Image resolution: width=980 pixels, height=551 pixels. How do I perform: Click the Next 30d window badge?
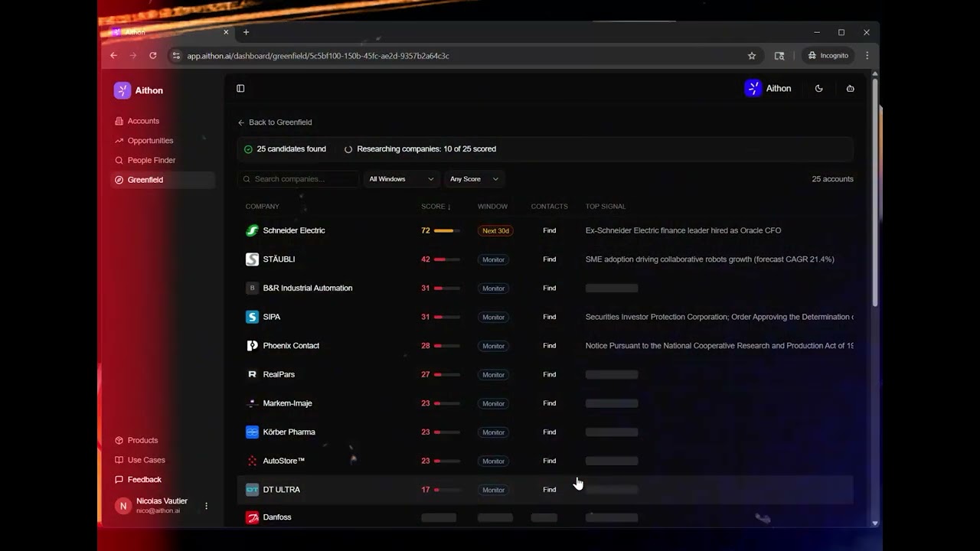[x=495, y=230]
